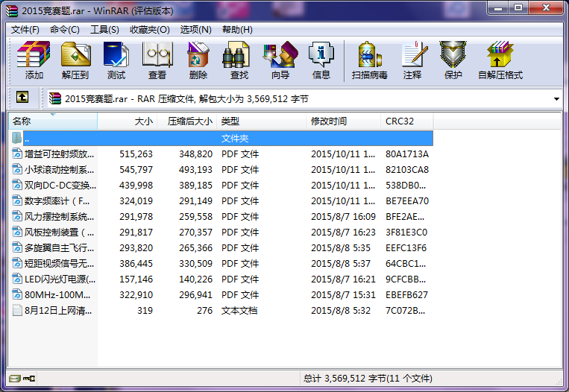
Task: Open the 收藏夹(O) menu
Action: 149,30
